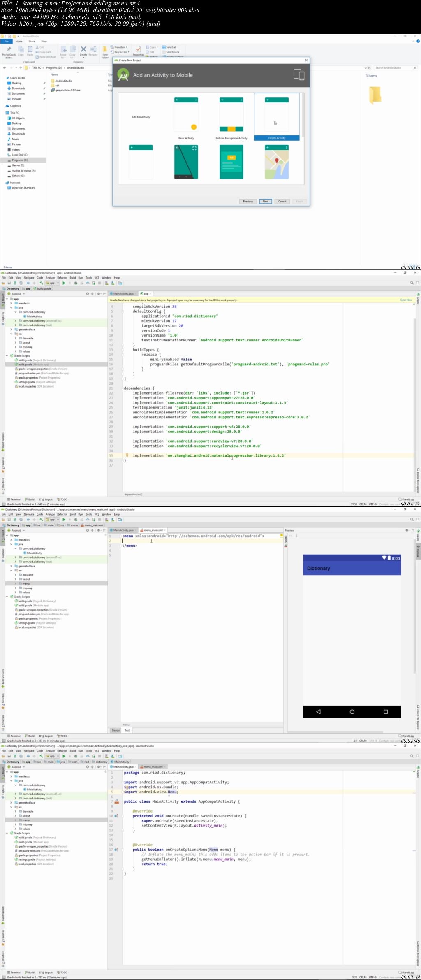Select Programs (D:) in navigation pane

tap(20, 160)
